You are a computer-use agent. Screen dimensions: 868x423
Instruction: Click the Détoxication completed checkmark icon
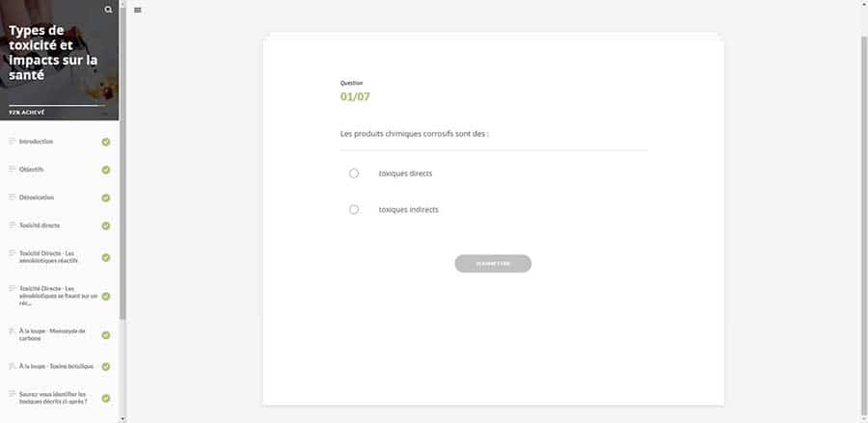click(106, 198)
